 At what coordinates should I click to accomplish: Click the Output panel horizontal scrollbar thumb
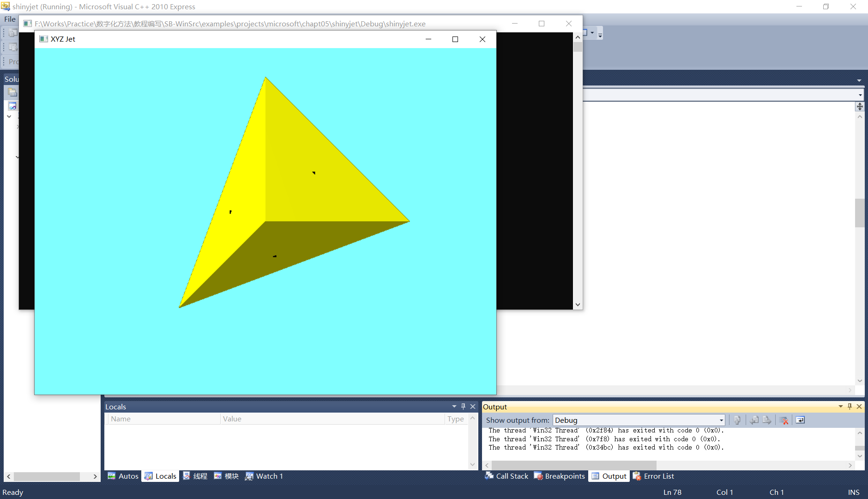573,465
